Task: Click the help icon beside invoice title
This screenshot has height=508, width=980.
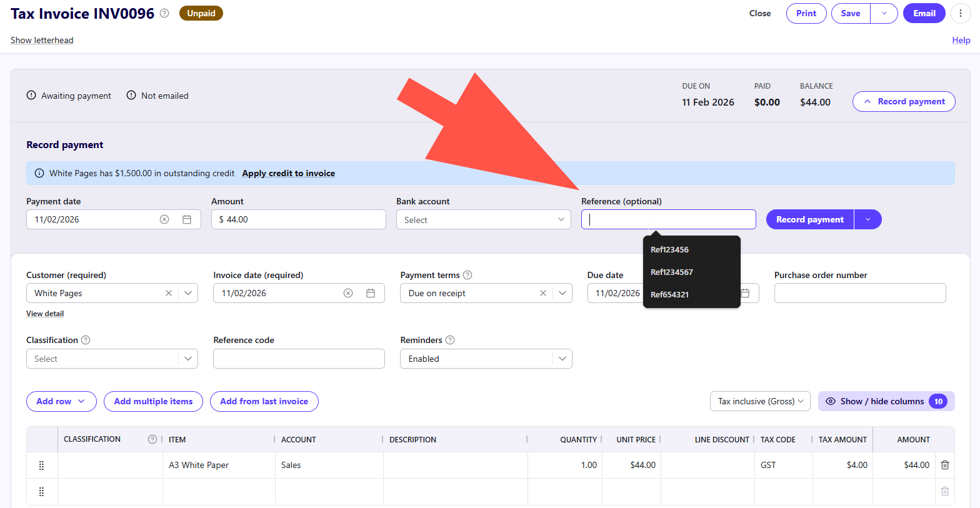Action: tap(164, 13)
